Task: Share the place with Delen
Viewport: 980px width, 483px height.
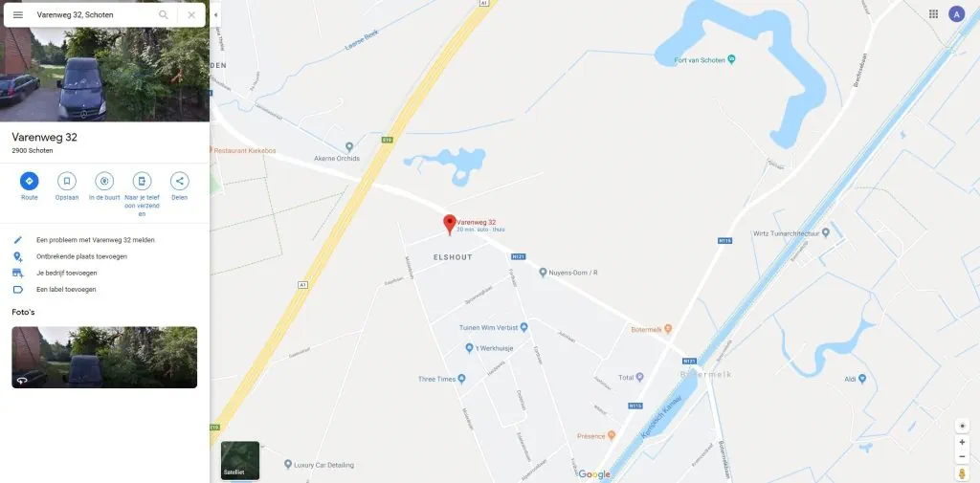Action: coord(179,187)
